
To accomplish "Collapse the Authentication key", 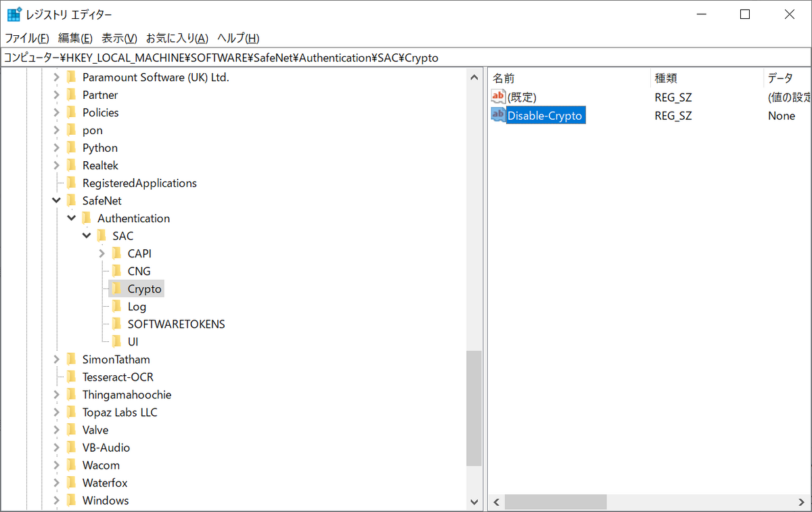I will click(72, 218).
